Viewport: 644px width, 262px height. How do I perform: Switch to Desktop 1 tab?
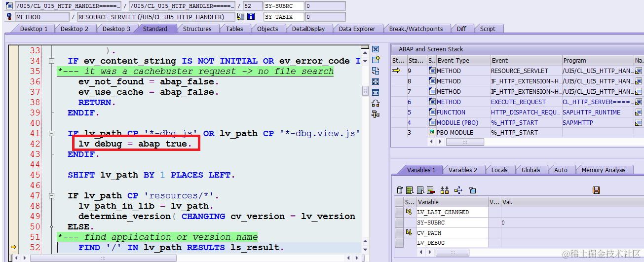point(34,29)
